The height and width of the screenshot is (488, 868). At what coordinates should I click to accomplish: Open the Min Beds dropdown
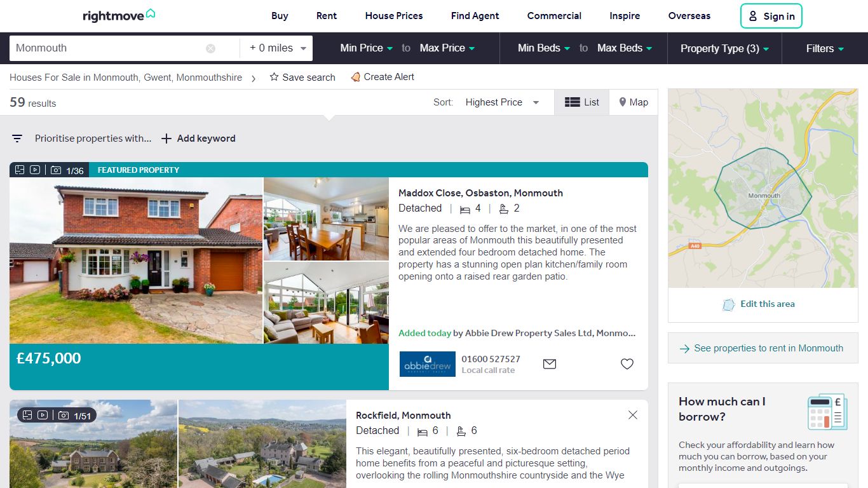click(543, 48)
